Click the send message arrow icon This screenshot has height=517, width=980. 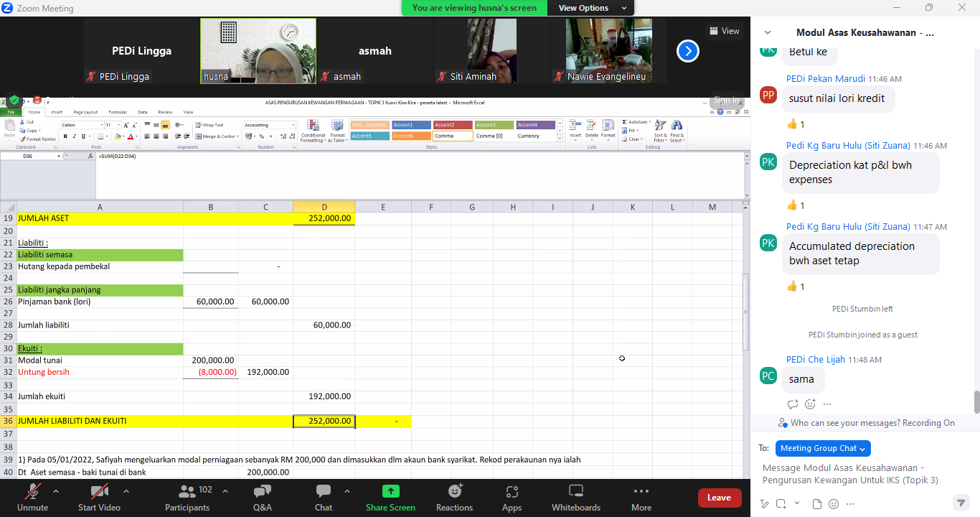(960, 503)
